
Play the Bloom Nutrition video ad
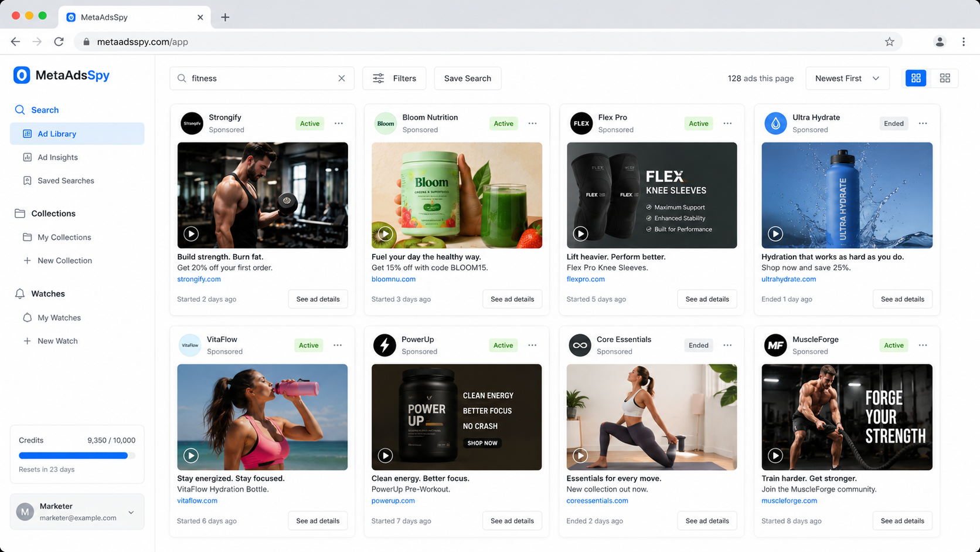point(385,233)
